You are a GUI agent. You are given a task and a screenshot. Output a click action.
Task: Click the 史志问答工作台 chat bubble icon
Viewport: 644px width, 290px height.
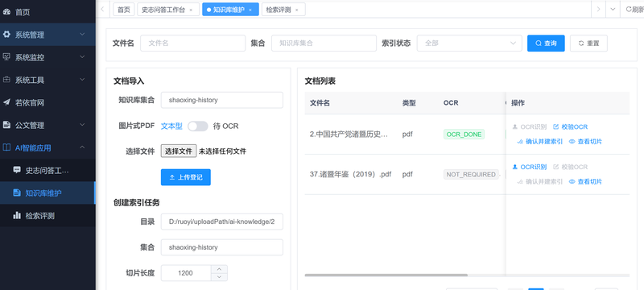click(x=17, y=170)
